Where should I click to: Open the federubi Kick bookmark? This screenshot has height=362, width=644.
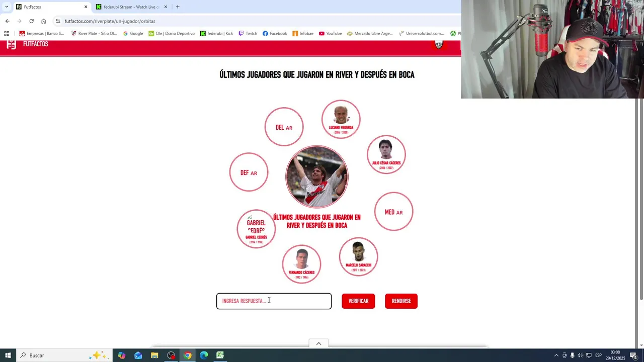click(x=216, y=34)
